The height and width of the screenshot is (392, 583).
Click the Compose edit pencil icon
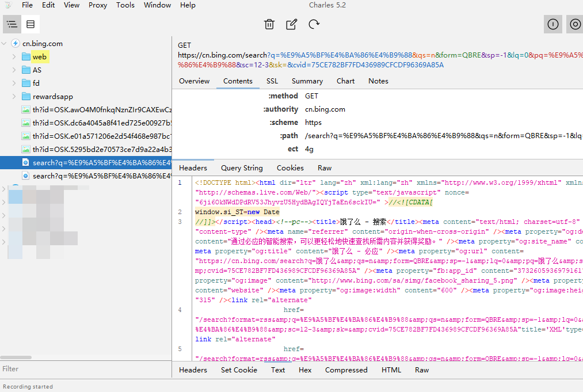(x=291, y=24)
